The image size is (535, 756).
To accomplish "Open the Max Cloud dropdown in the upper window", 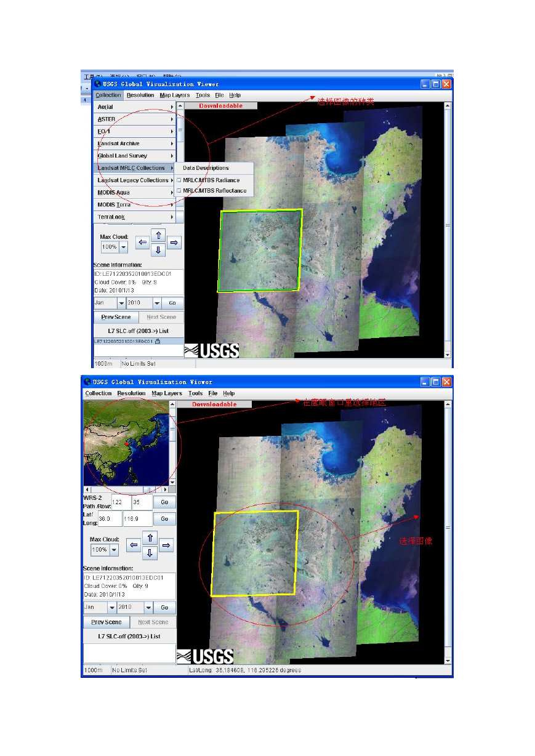I will (123, 247).
